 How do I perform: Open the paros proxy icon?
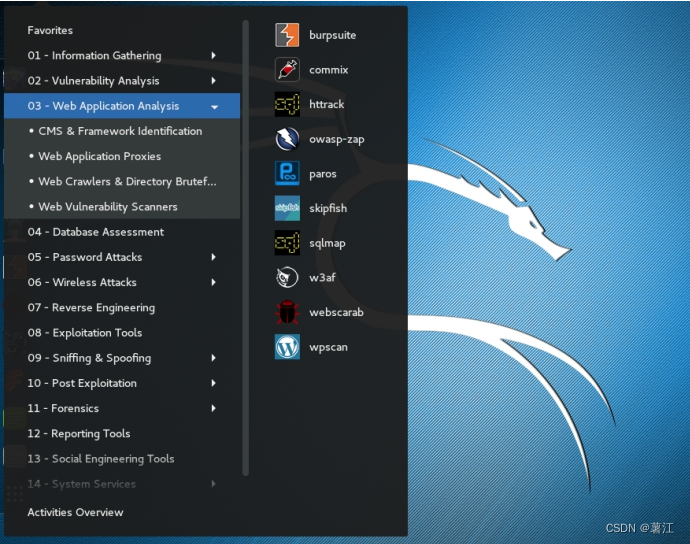(287, 173)
